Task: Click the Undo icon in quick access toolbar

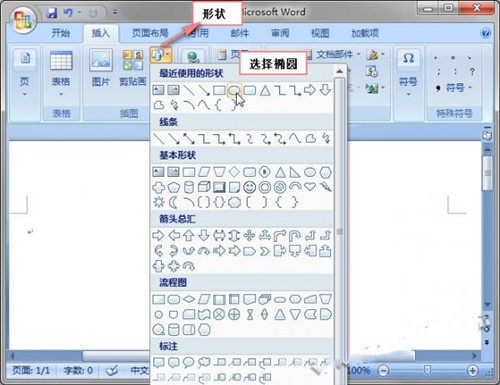Action: (68, 13)
